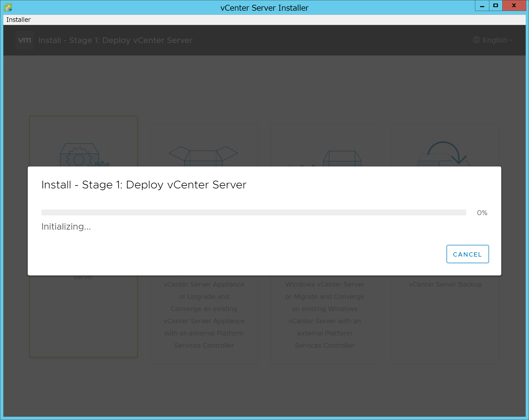Click the '0%' progress value
Viewport: 529px width, 420px height.
click(x=482, y=213)
